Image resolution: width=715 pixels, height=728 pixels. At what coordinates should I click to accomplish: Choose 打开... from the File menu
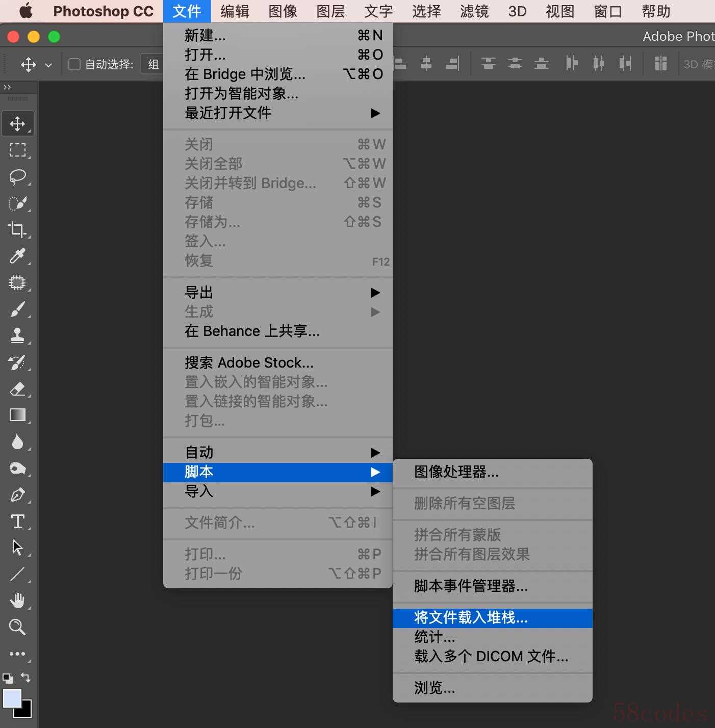coord(278,55)
